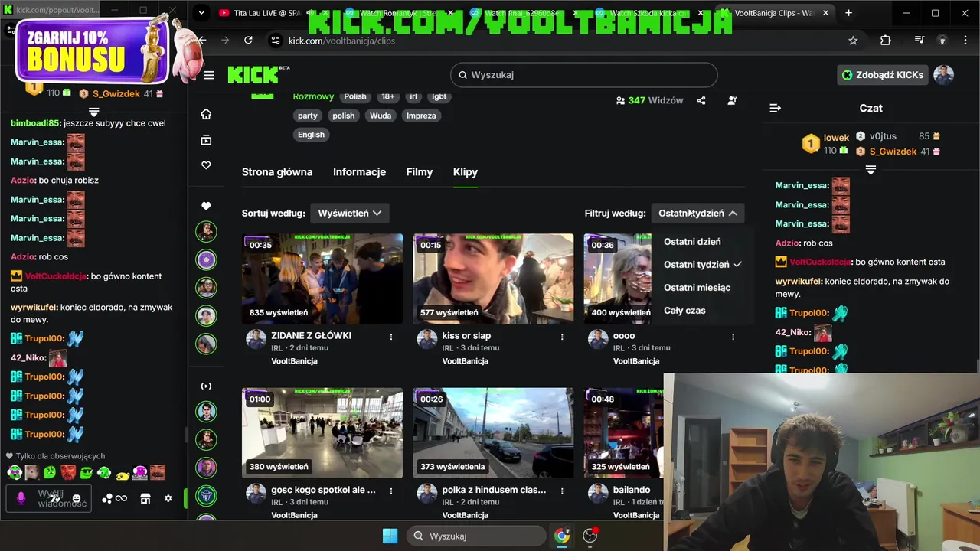Screen dimensions: 980x551
Task: Expand leaderboard chevron in Czat panel
Action: (x=871, y=170)
